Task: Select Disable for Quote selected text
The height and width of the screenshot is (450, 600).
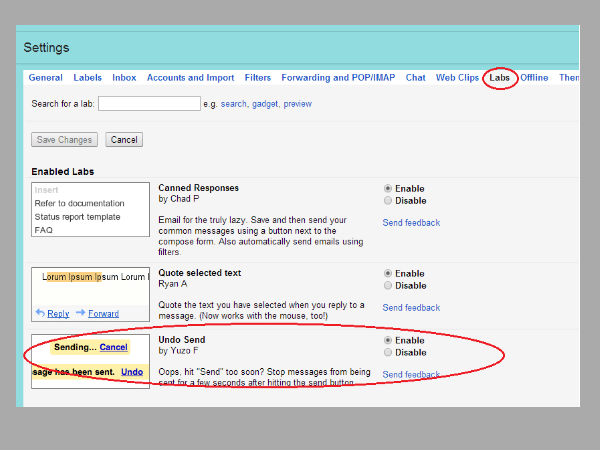Action: coord(388,286)
